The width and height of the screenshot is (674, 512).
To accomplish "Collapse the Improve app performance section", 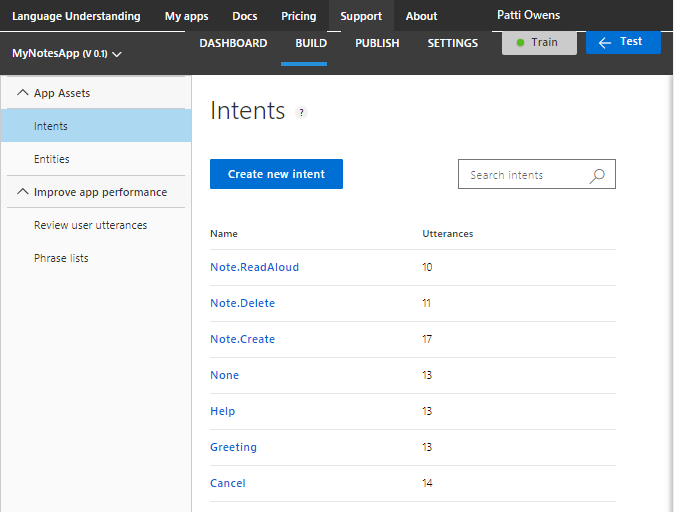I will (23, 192).
